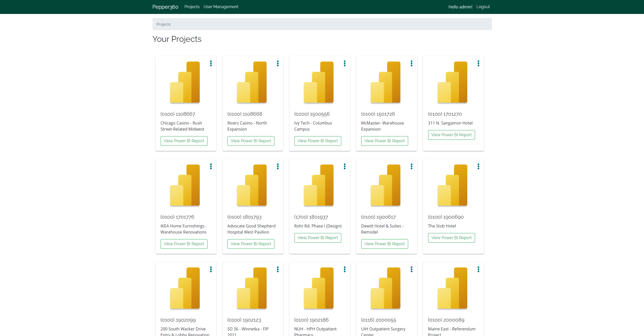Open three-dot menu on IKEA Home Furnishings card
The width and height of the screenshot is (644, 336).
(x=211, y=166)
